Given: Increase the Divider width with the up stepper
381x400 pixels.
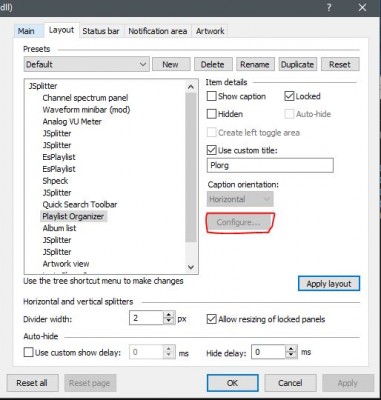Looking at the screenshot, I should (x=169, y=315).
